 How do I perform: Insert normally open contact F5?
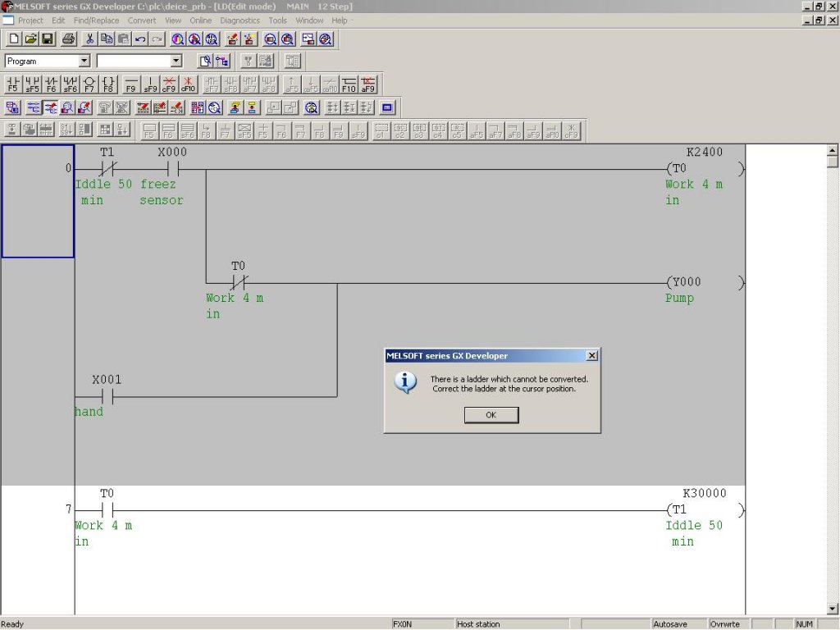click(13, 84)
